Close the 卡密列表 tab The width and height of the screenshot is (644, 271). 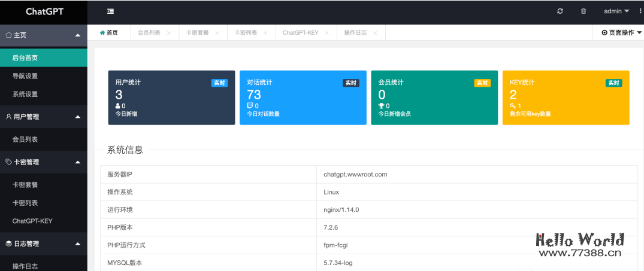point(265,34)
